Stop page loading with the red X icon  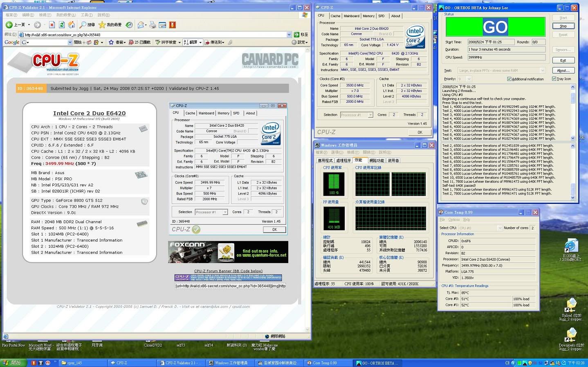pos(52,25)
